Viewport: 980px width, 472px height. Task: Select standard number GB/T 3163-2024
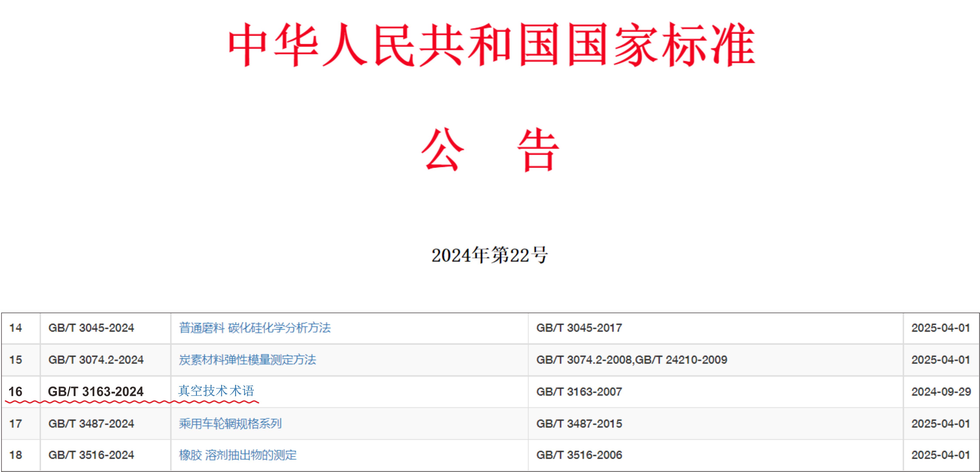[96, 392]
